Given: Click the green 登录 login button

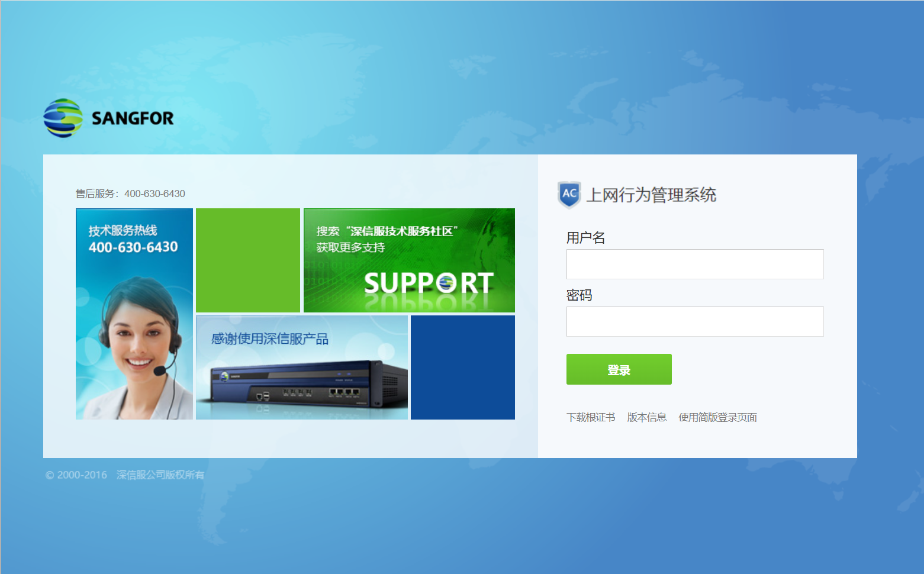Looking at the screenshot, I should tap(619, 369).
